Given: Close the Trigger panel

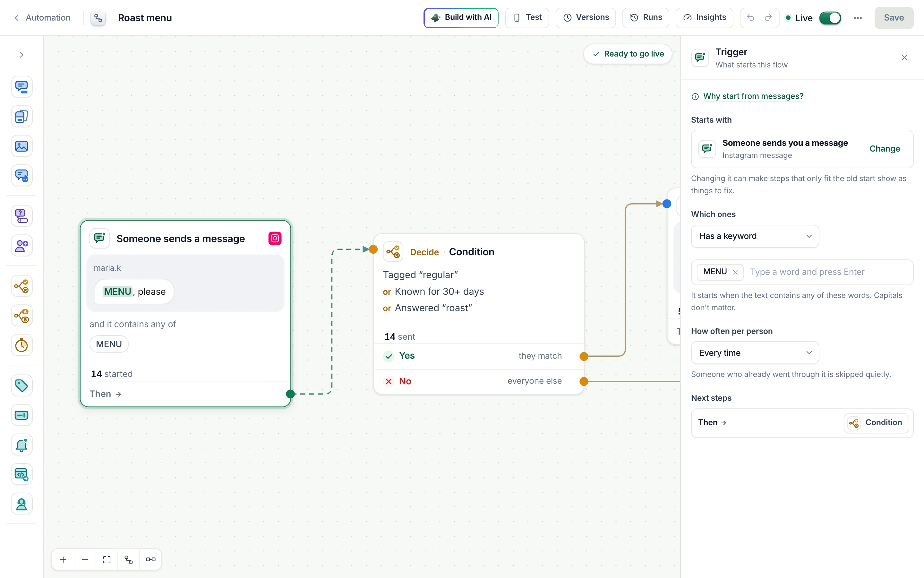Looking at the screenshot, I should click(x=904, y=58).
